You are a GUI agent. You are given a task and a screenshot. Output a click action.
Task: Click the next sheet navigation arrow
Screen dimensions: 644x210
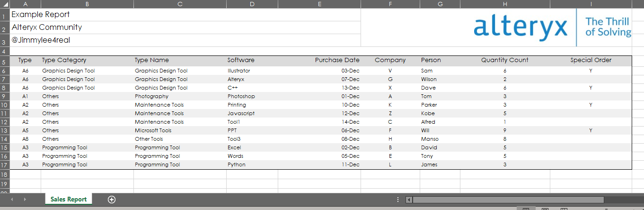pos(25,200)
